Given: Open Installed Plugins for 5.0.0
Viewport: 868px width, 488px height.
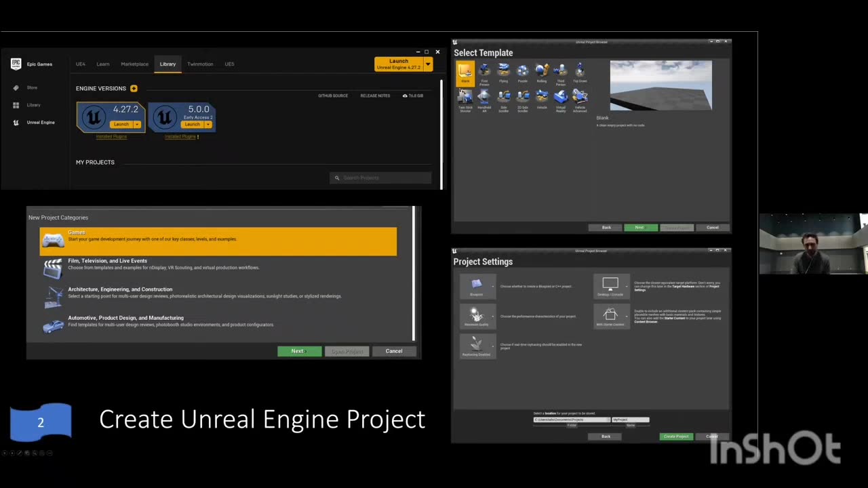Looking at the screenshot, I should click(180, 136).
